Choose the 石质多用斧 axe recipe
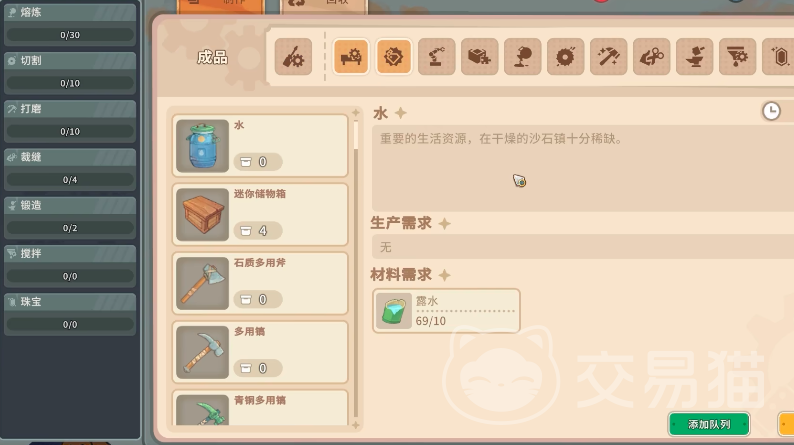Screen dimensions: 794x445 pos(260,284)
